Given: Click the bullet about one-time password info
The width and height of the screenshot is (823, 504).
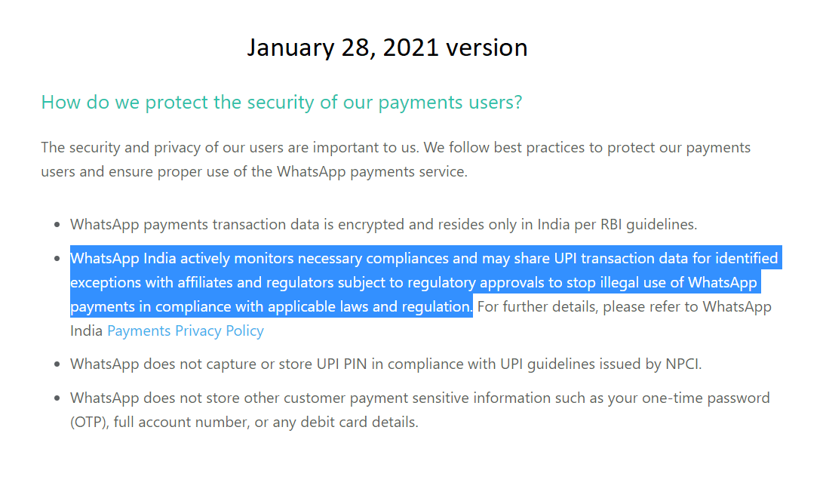Looking at the screenshot, I should 420,410.
